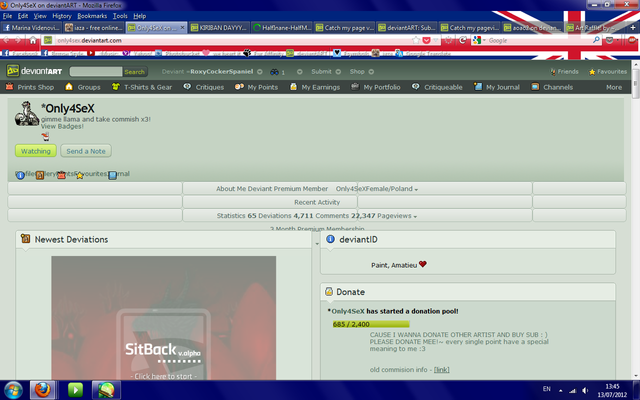
Task: Open the Profile info icon tab
Action: [x=20, y=175]
